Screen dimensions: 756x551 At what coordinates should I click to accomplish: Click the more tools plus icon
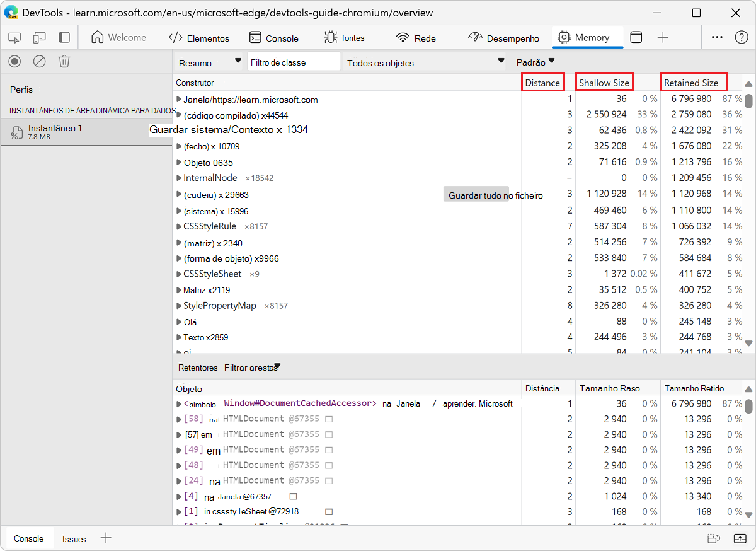663,38
